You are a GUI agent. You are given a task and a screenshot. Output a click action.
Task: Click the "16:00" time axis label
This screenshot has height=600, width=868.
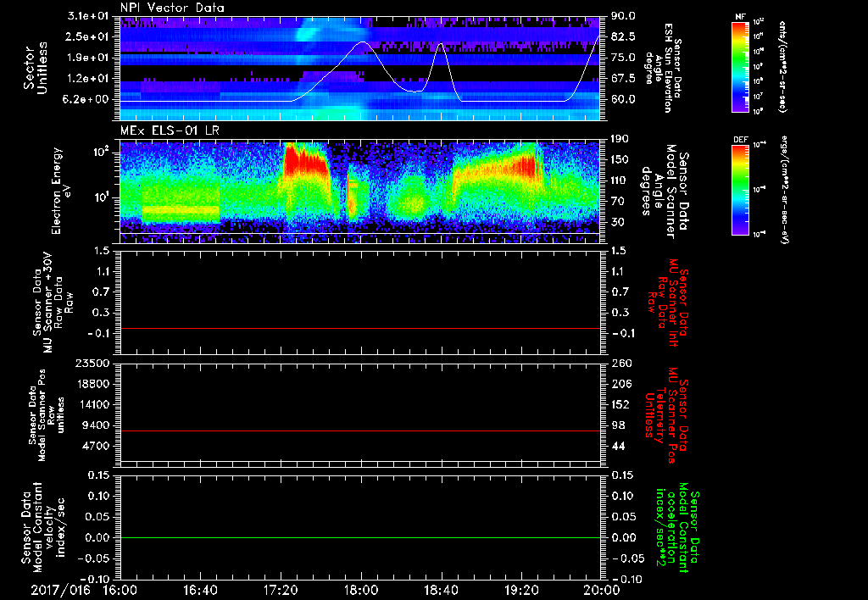pyautogui.click(x=120, y=590)
